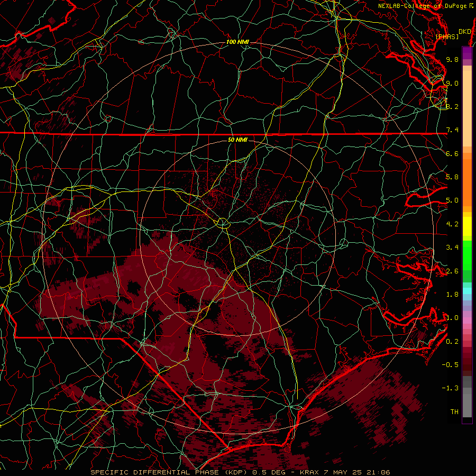Select the 4.2 value on the color scale
The height and width of the screenshot is (476, 476).
click(452, 224)
